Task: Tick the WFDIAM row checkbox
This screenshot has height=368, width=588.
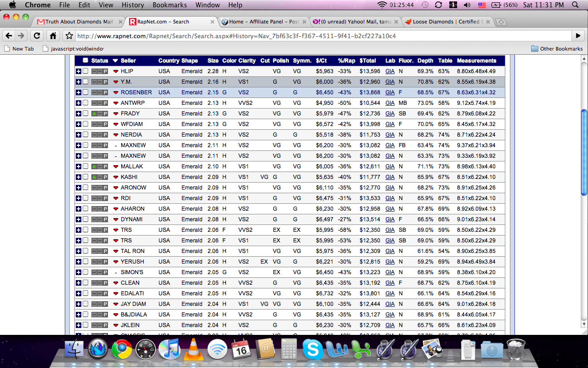Action: [85, 124]
